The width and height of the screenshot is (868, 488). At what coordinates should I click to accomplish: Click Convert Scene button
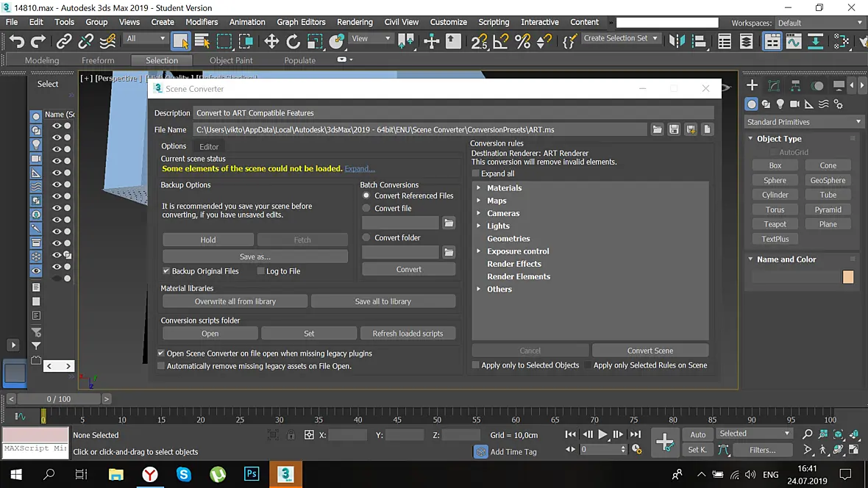pos(650,351)
